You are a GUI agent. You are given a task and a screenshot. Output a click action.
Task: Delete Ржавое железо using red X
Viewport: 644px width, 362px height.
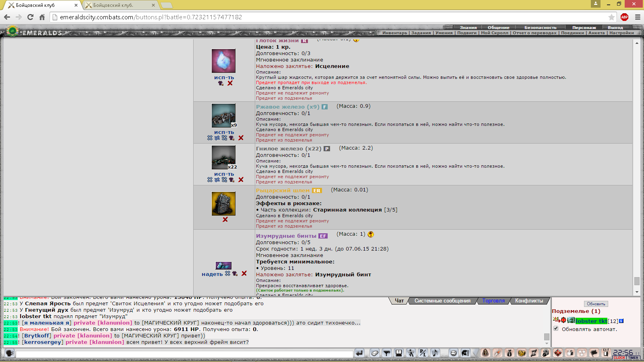[241, 138]
